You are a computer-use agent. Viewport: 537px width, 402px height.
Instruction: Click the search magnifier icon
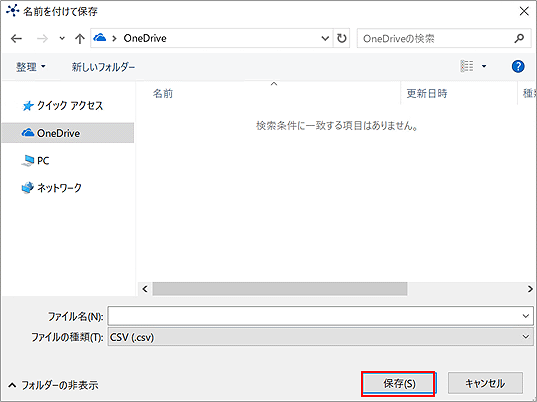point(519,38)
